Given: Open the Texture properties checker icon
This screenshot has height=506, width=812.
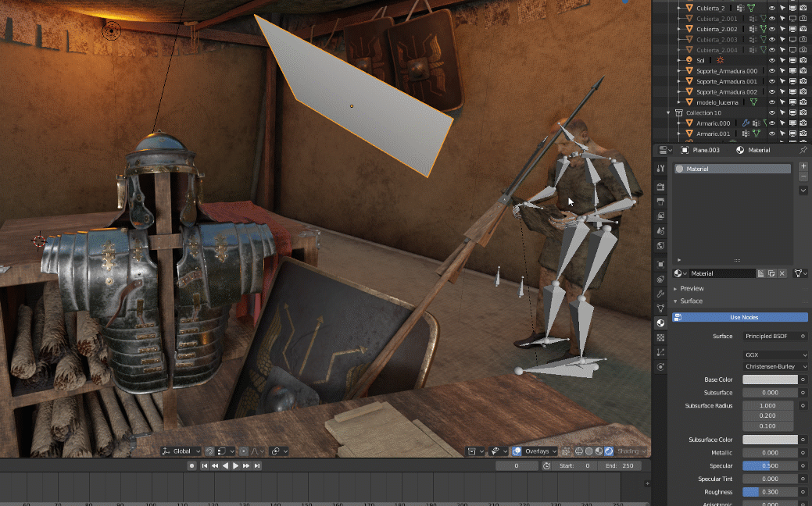Looking at the screenshot, I should [661, 337].
